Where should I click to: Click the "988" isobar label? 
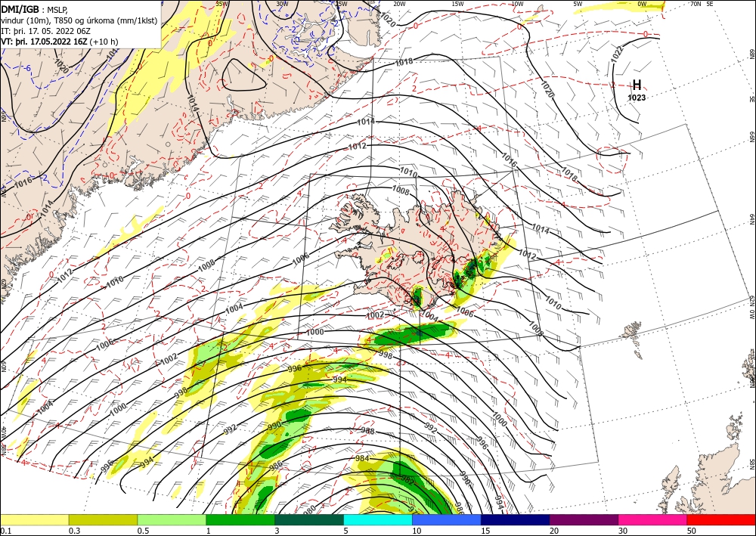point(367,430)
